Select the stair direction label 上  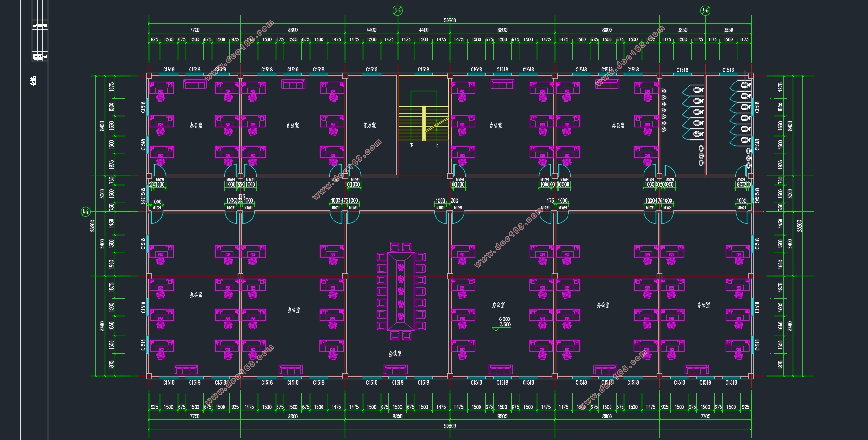coord(437,145)
